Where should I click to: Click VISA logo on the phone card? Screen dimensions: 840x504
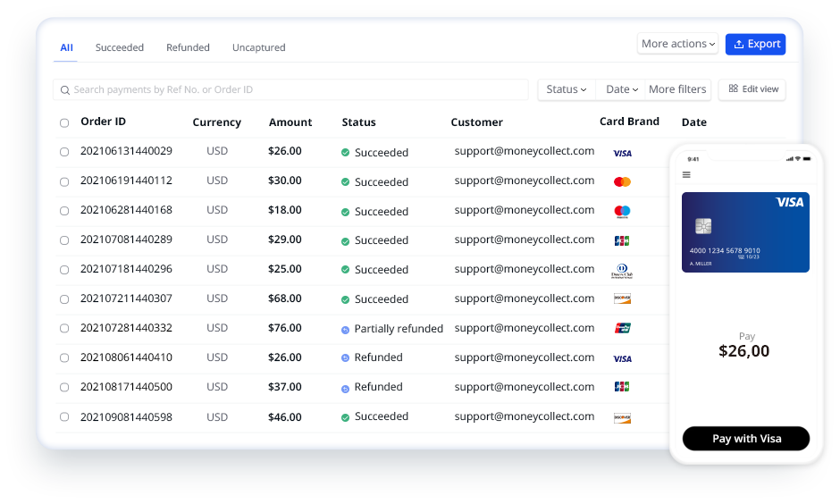pyautogui.click(x=790, y=203)
